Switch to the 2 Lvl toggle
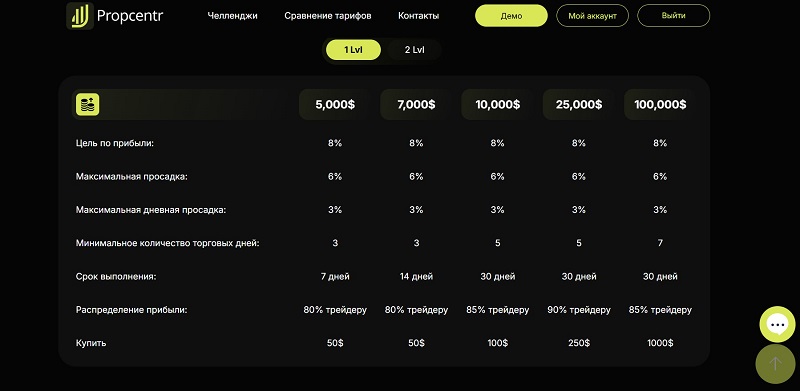This screenshot has height=391, width=800. [x=414, y=50]
